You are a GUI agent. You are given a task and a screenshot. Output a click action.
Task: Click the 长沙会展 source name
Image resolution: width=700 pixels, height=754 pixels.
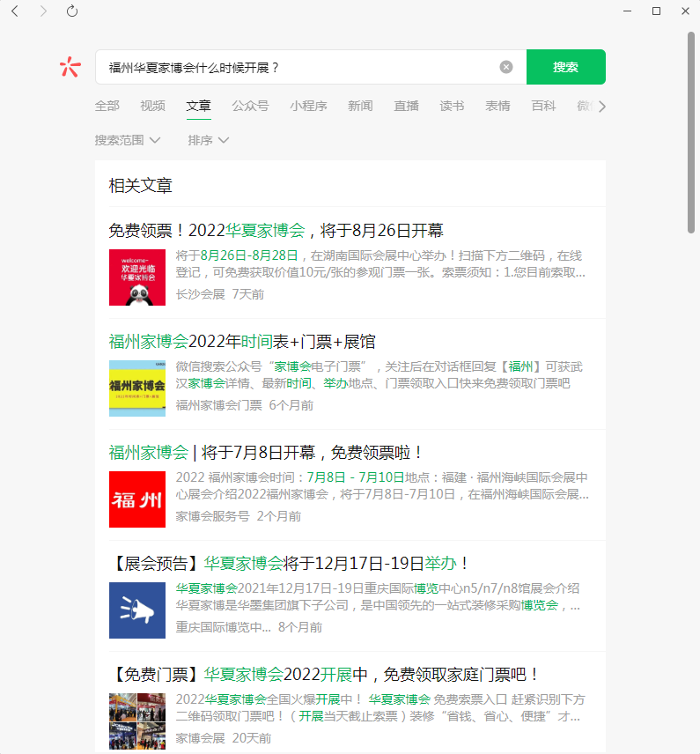point(201,294)
